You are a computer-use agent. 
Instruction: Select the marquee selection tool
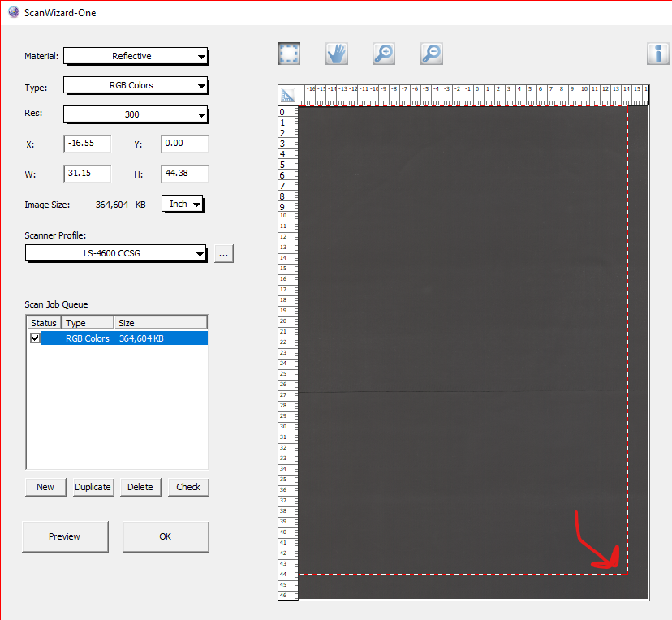288,53
